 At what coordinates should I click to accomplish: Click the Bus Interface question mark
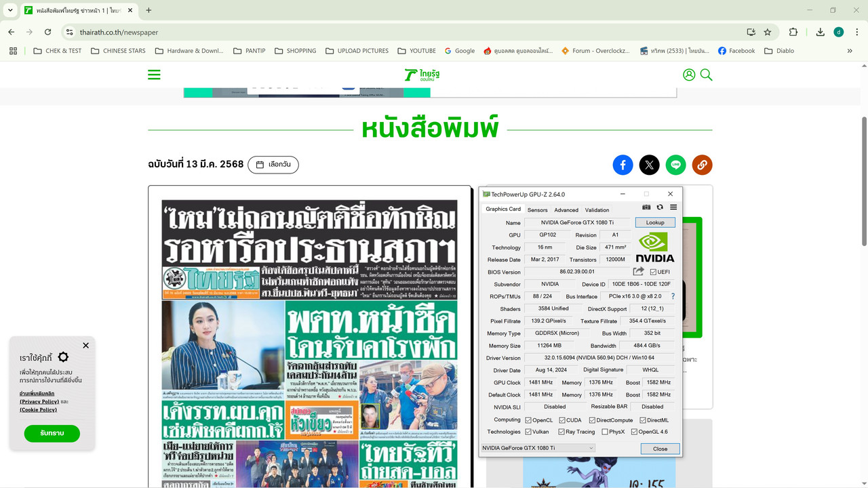pyautogui.click(x=673, y=296)
